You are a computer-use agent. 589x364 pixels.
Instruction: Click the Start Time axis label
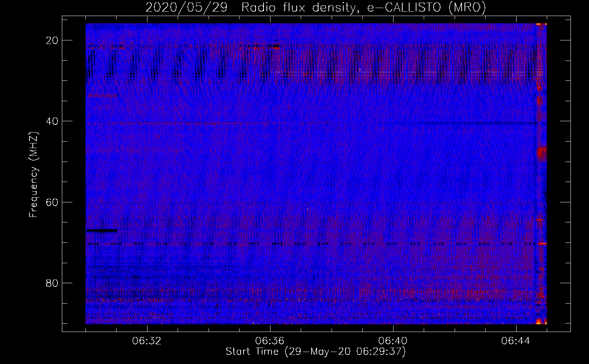point(315,352)
